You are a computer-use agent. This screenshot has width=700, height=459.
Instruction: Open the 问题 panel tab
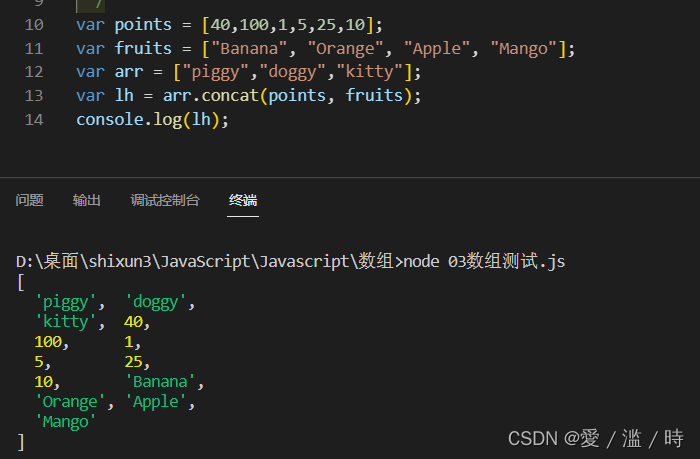[29, 200]
